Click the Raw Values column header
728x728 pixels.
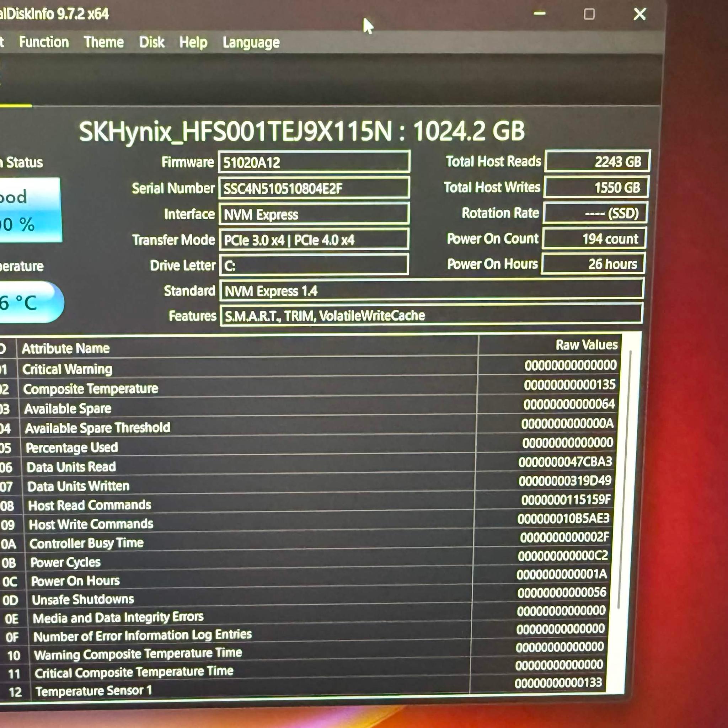pos(586,345)
